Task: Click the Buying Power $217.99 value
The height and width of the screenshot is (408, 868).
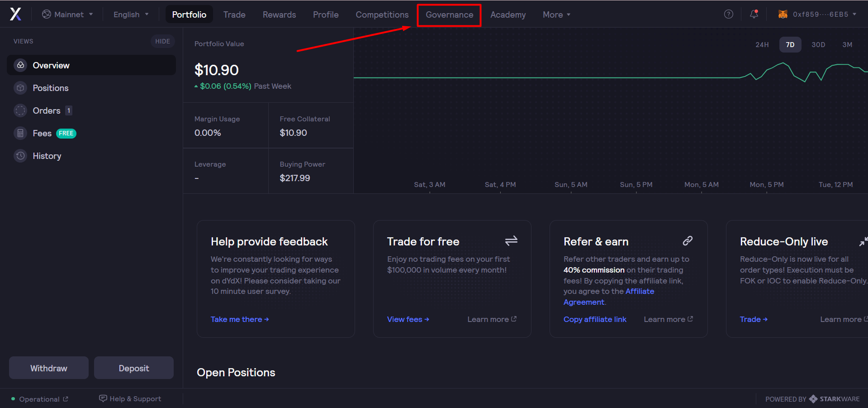Action: tap(295, 178)
